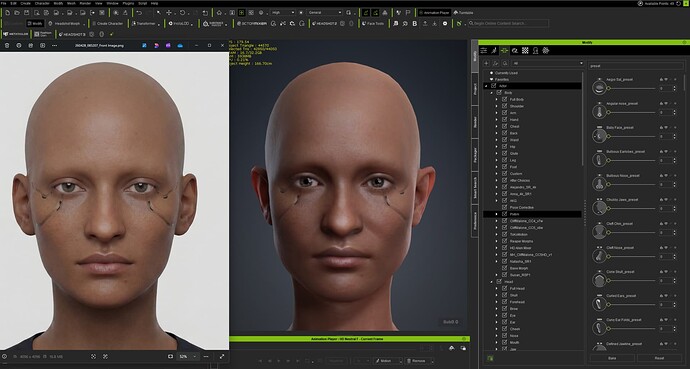690x369 pixels.
Task: Click the Save Project disk icon
Action: tap(27, 13)
